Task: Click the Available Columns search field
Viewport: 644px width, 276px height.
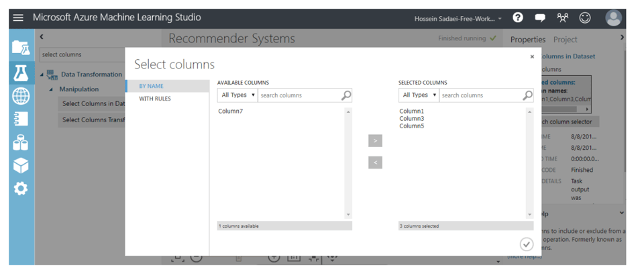Action: pos(299,95)
